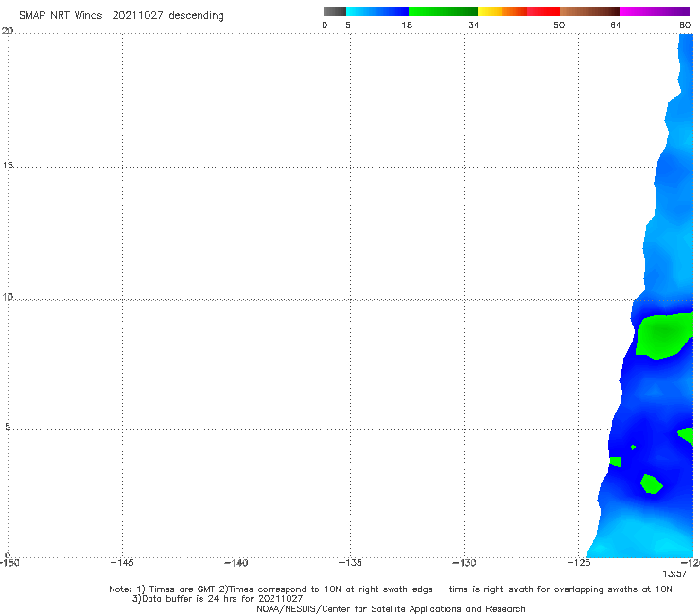
Task: Click the swath time stamp '13:57'
Action: [x=674, y=574]
